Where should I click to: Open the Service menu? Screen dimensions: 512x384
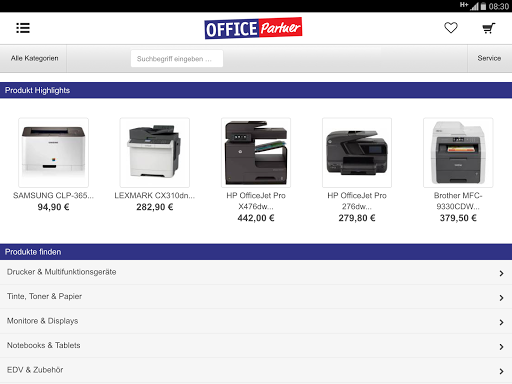[x=489, y=58]
